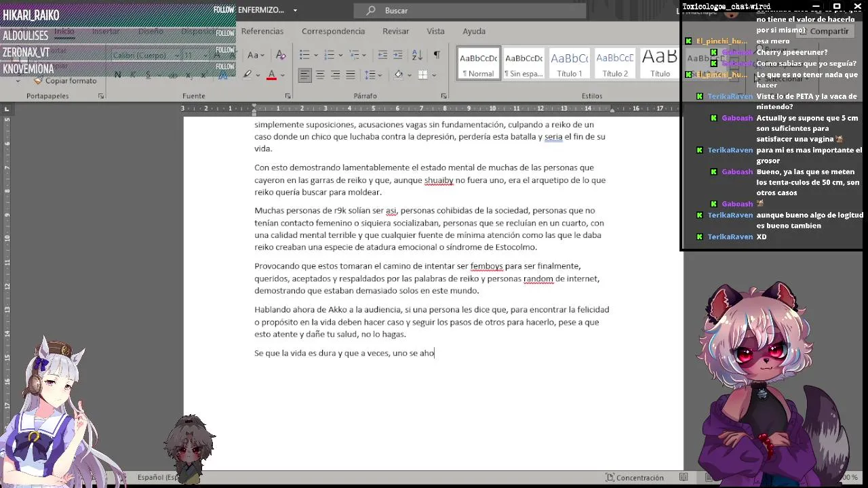Expand the borders dropdown arrow
The image size is (868, 488).
coord(433,75)
